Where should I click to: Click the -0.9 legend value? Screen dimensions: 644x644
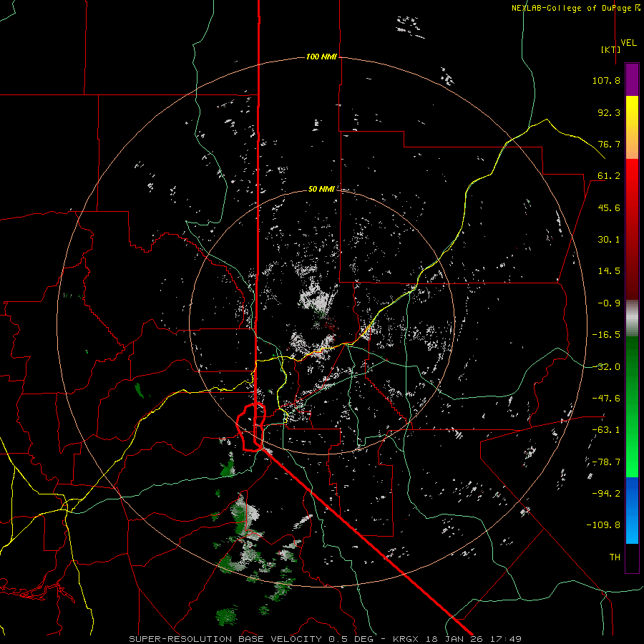coord(609,303)
